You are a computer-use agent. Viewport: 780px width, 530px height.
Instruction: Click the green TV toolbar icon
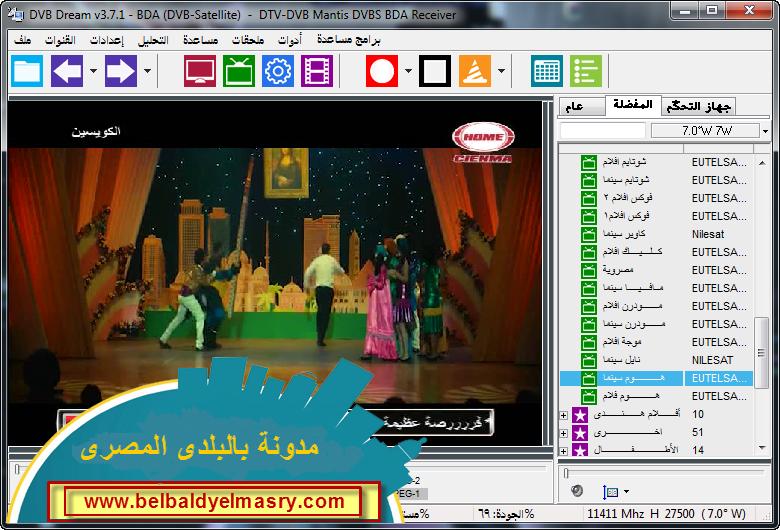[x=239, y=71]
